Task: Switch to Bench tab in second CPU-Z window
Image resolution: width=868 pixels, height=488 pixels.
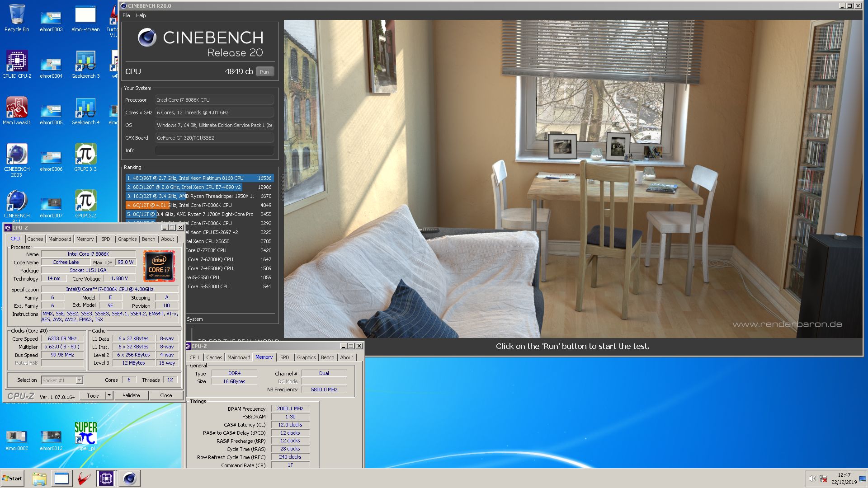Action: click(x=328, y=357)
